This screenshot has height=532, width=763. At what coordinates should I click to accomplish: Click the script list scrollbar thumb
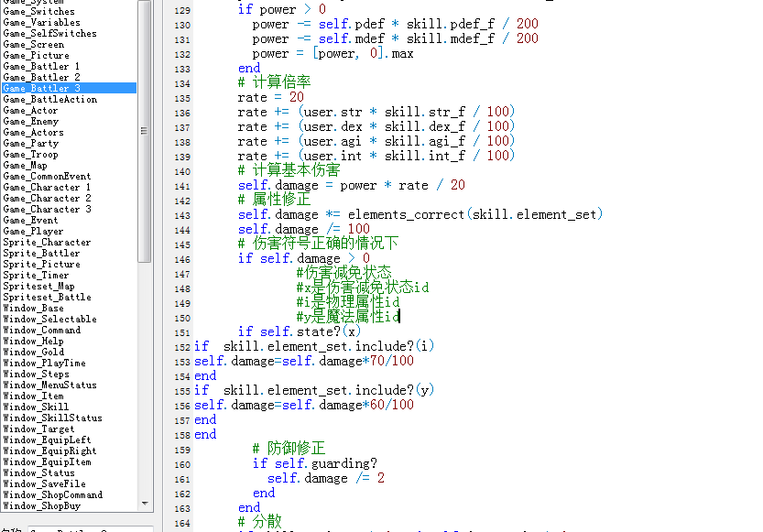(144, 131)
